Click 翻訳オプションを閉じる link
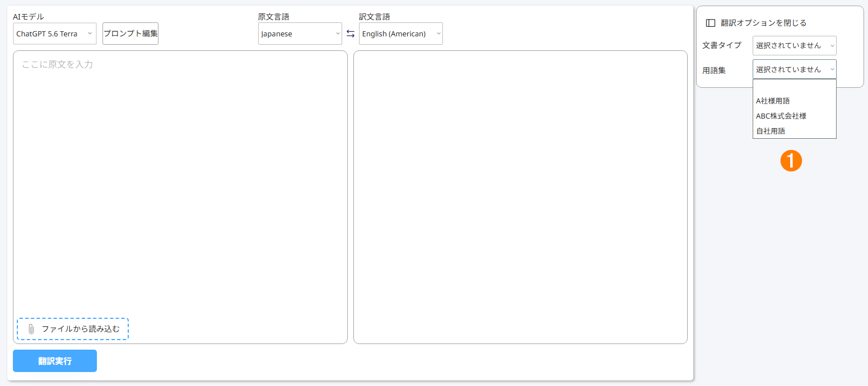 [763, 23]
